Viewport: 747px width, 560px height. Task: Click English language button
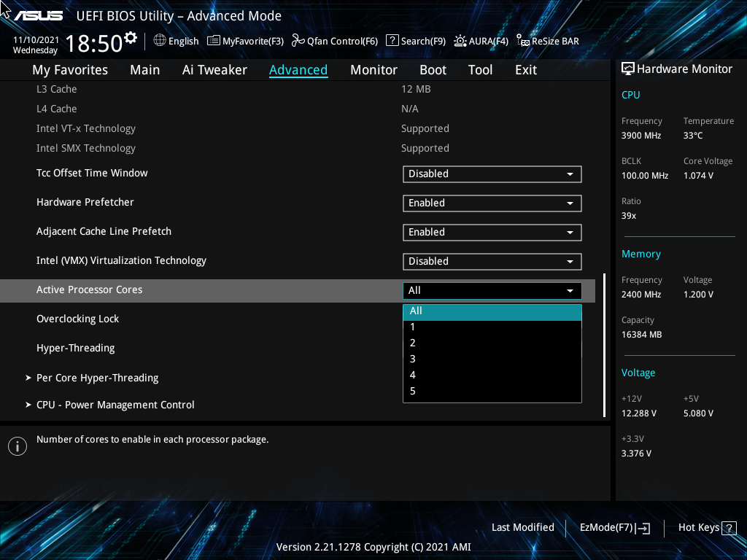pyautogui.click(x=177, y=41)
